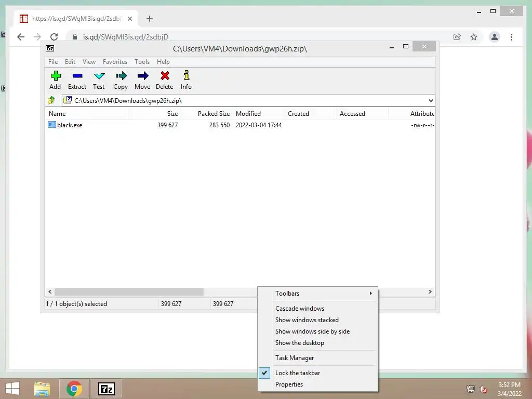Launch Task Manager from context menu

coord(317,357)
